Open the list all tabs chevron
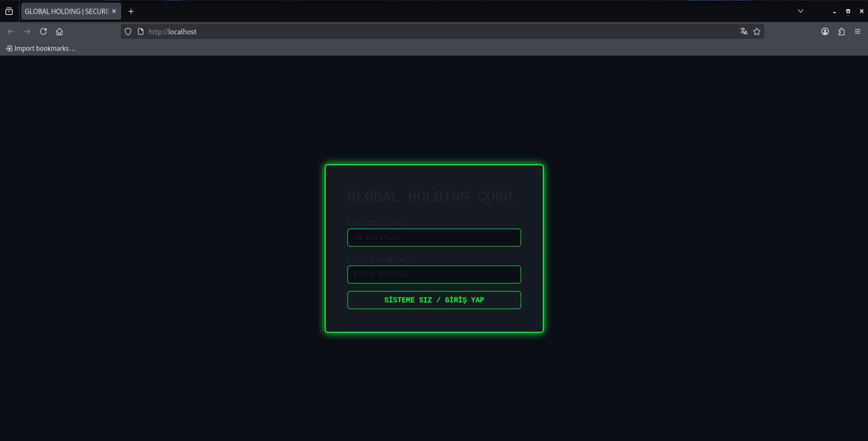The image size is (868, 441). pyautogui.click(x=801, y=11)
